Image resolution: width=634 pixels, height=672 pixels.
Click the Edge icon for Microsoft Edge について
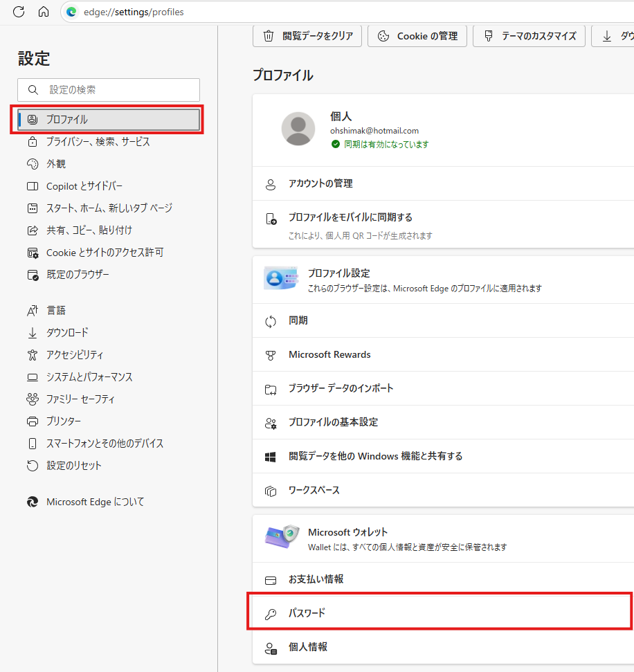(x=33, y=502)
